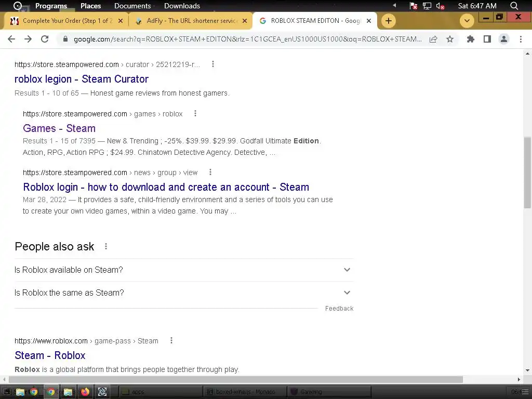This screenshot has height=399, width=532.
Task: Open Chrome's three-dot menu
Action: click(521, 39)
